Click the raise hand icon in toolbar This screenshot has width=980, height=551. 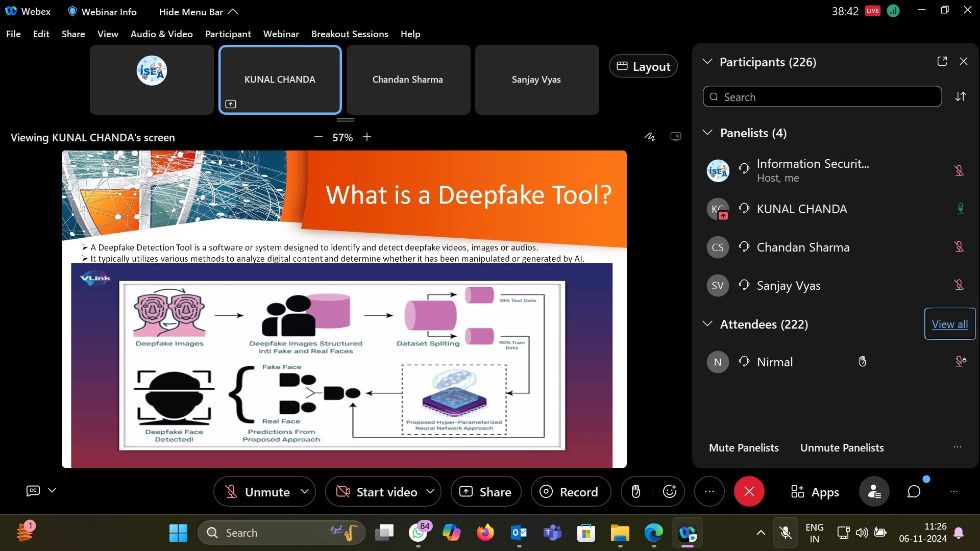[x=635, y=491]
